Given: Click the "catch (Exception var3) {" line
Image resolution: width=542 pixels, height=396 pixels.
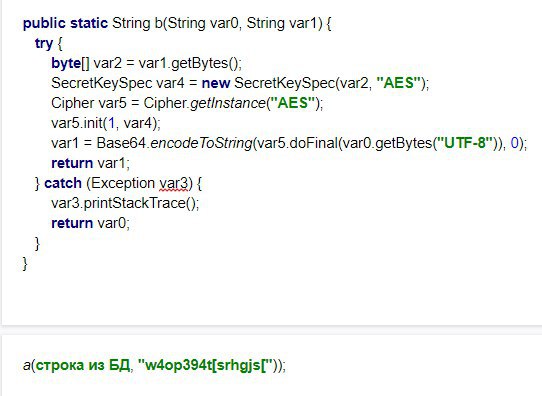Looking at the screenshot, I should [x=118, y=183].
